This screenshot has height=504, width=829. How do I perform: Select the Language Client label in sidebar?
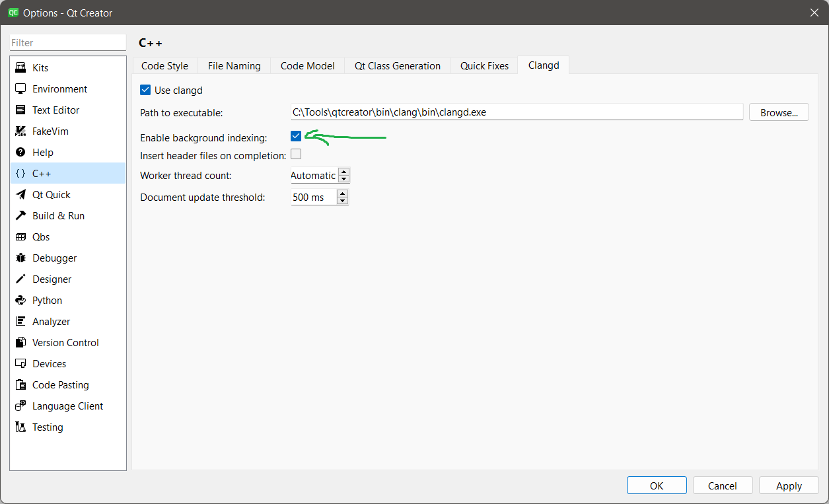coord(67,406)
